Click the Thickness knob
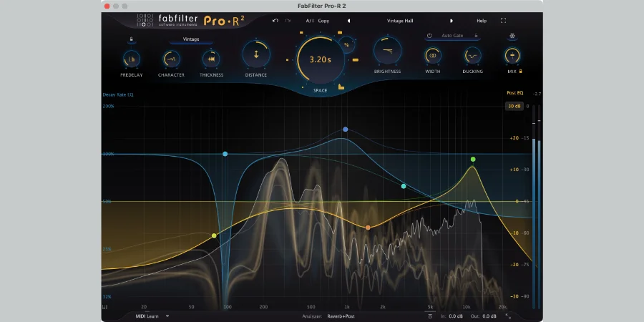 pos(211,59)
